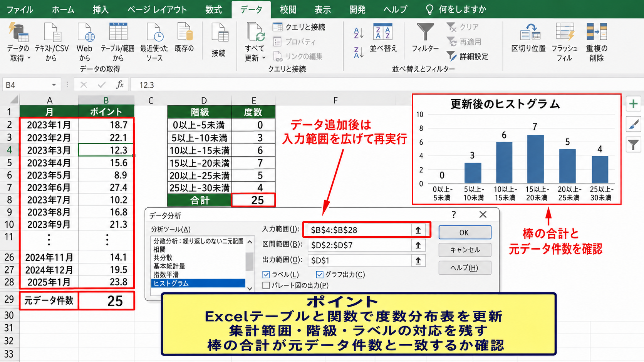
Task: Open the 校閲 tab
Action: 288,10
